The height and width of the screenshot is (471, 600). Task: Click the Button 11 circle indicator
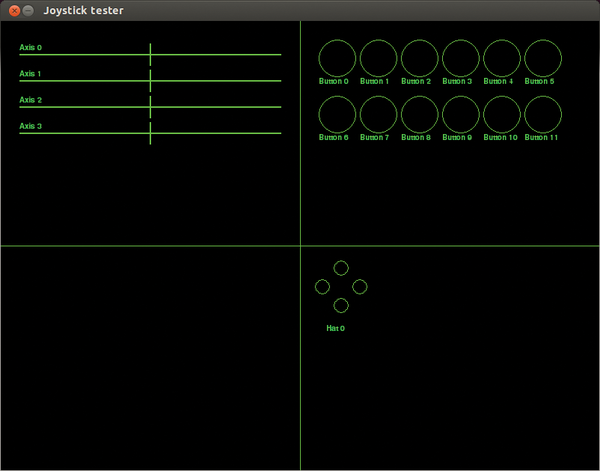click(543, 114)
